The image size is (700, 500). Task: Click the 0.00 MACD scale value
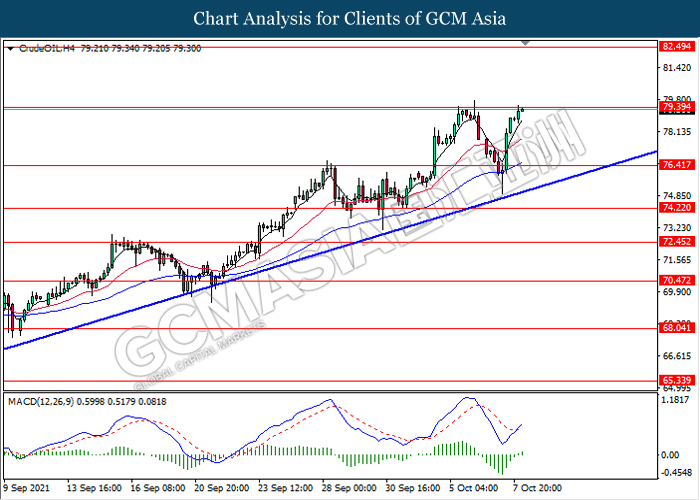click(670, 455)
